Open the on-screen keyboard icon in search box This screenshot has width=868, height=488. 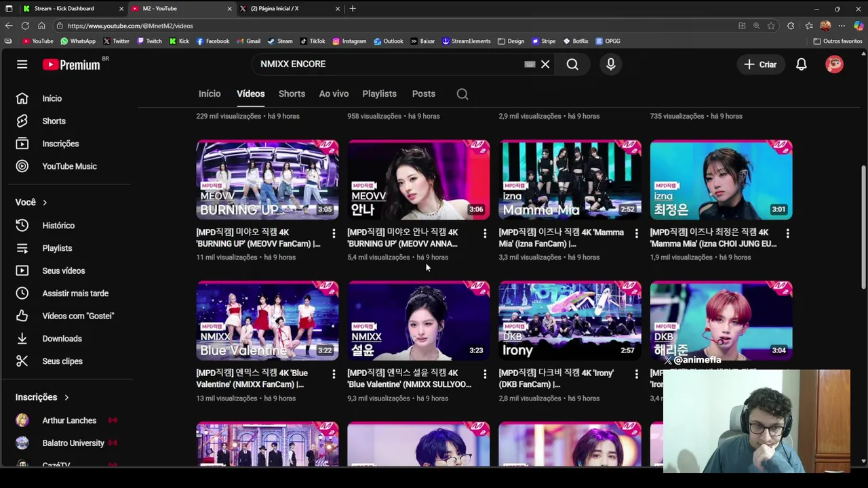[x=530, y=64]
